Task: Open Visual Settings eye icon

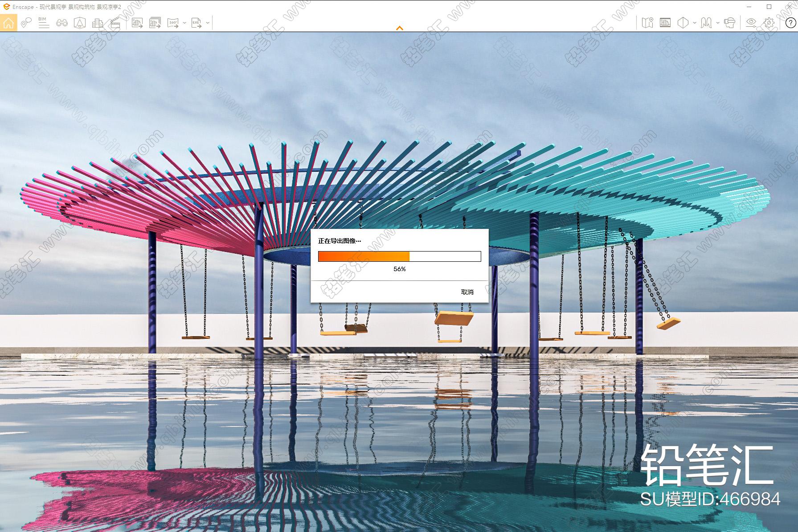Action: (751, 23)
